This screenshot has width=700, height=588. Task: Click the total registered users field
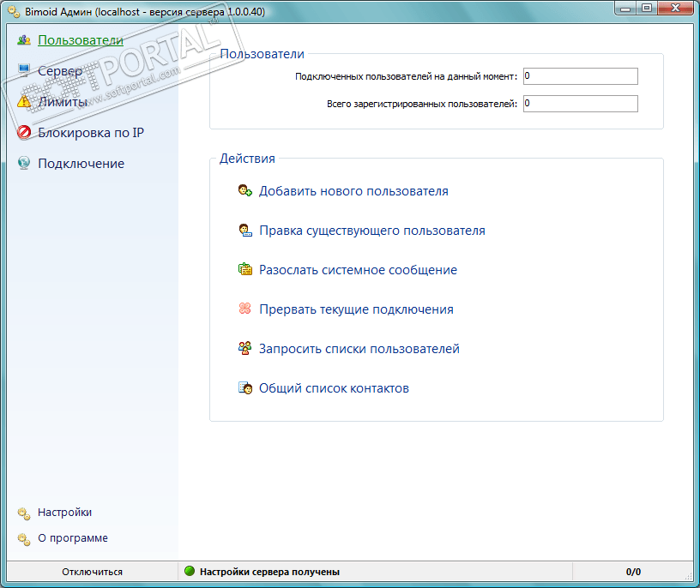point(581,104)
